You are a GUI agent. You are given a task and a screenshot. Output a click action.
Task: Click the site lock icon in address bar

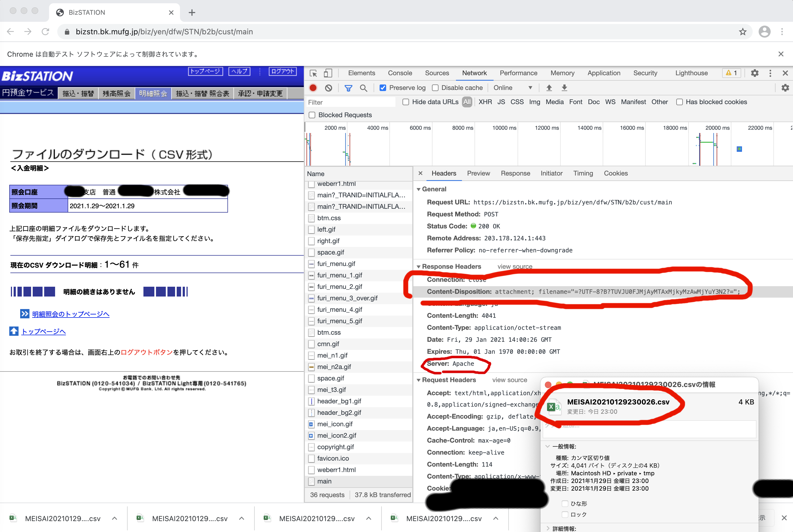(x=67, y=32)
